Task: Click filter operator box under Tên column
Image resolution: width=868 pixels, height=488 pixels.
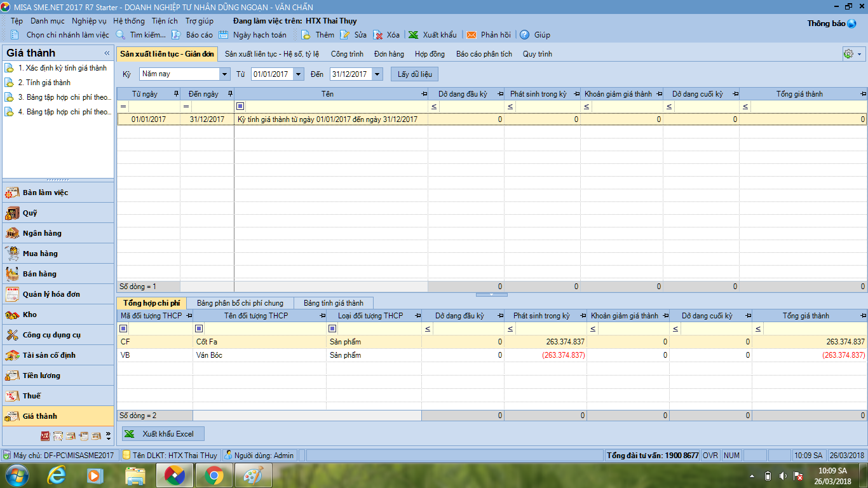Action: pyautogui.click(x=240, y=106)
